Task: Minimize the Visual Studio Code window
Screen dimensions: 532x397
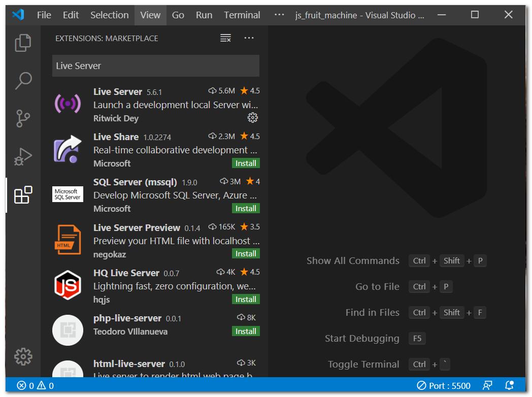Action: [442, 15]
